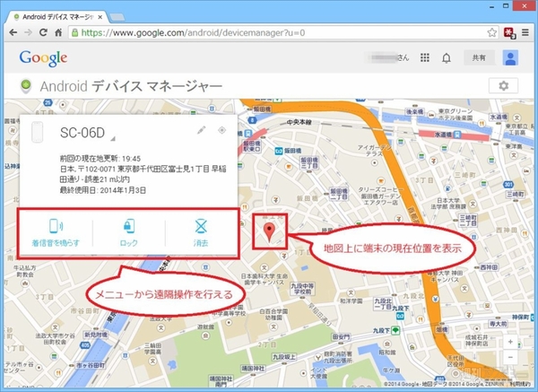
Task: Click the browser forward arrow
Action: 28,32
